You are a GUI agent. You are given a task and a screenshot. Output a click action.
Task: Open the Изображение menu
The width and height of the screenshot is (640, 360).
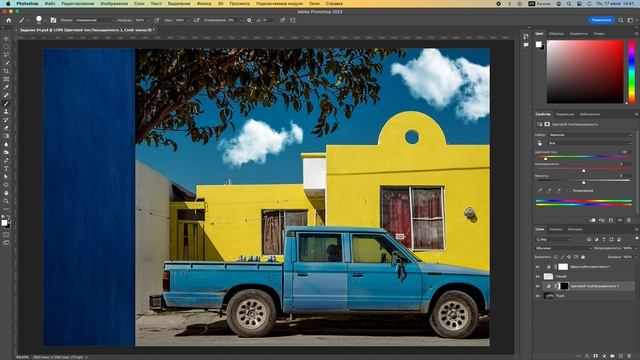pos(114,3)
